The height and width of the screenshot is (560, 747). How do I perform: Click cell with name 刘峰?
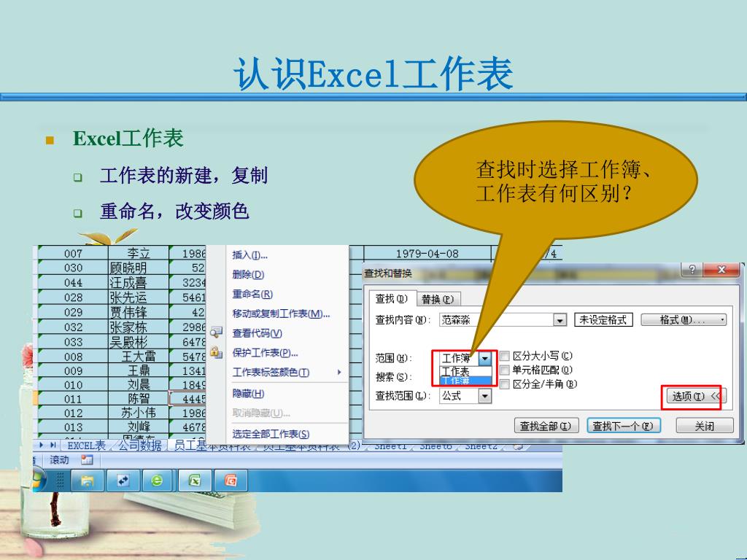coord(139,427)
